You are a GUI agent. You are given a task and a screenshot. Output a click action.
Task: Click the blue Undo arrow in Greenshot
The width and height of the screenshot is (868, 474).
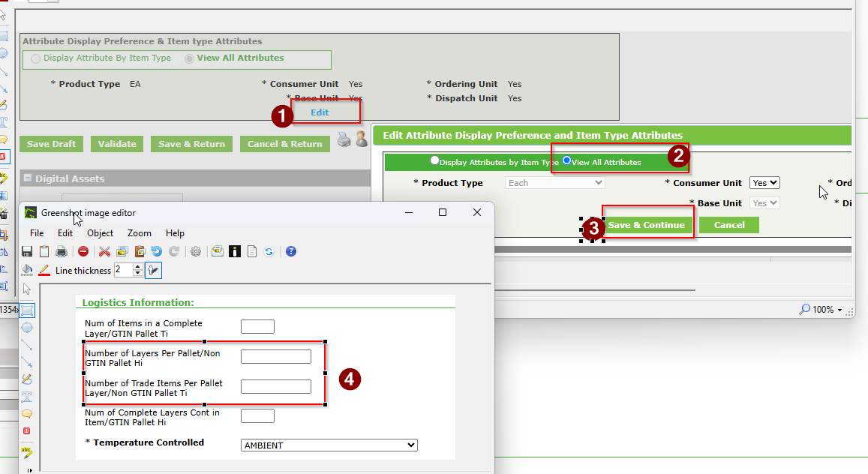pos(157,252)
